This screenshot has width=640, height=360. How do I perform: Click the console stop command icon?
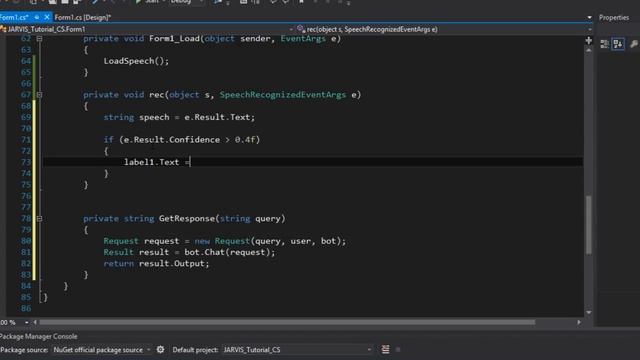pos(398,349)
